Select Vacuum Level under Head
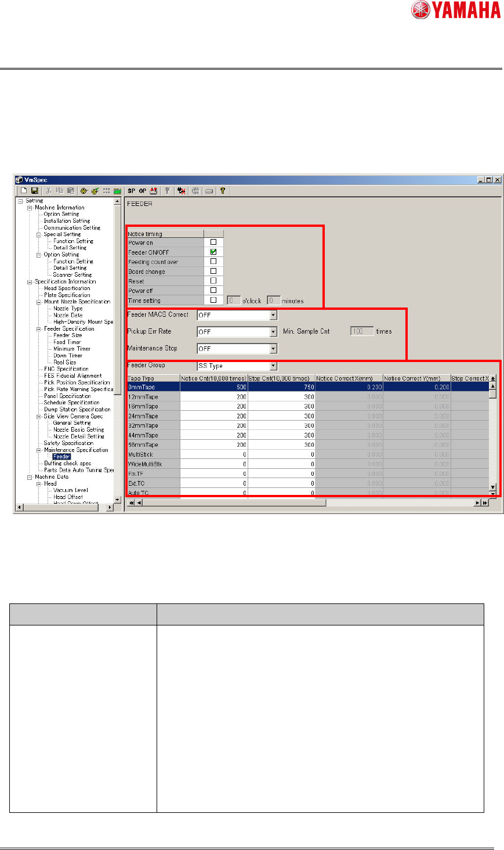This screenshot has height=850, width=504. (x=71, y=490)
